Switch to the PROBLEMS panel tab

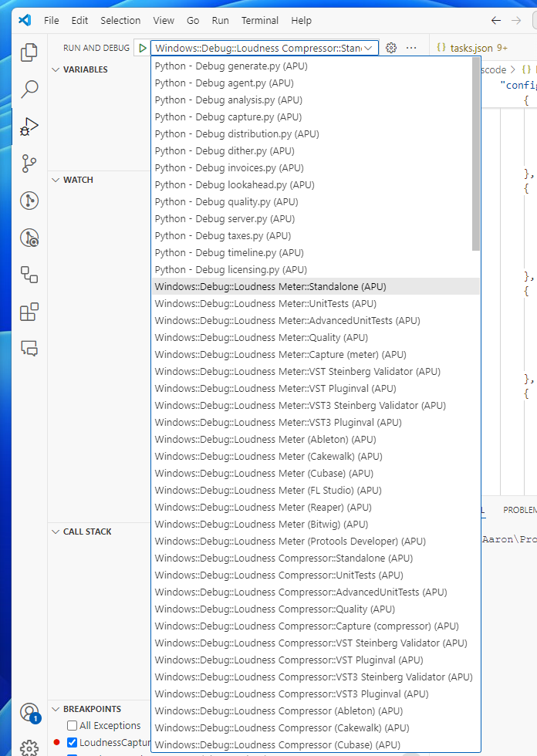point(520,510)
